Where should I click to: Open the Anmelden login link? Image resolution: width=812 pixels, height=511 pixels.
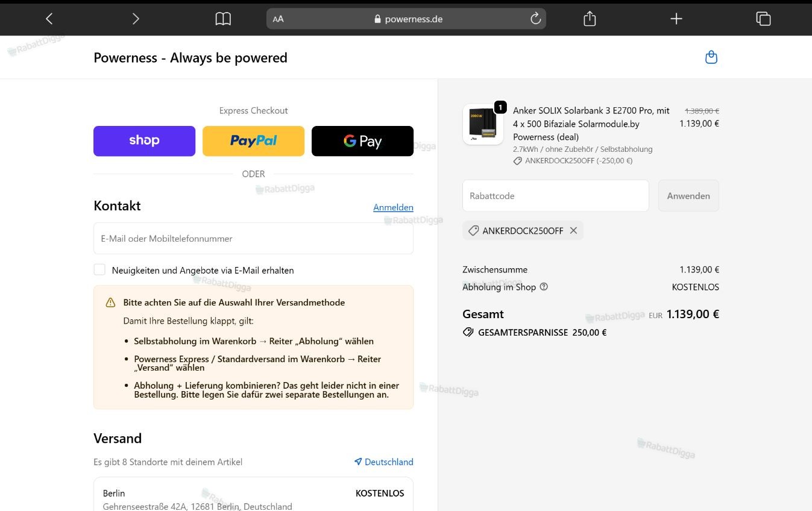point(393,207)
